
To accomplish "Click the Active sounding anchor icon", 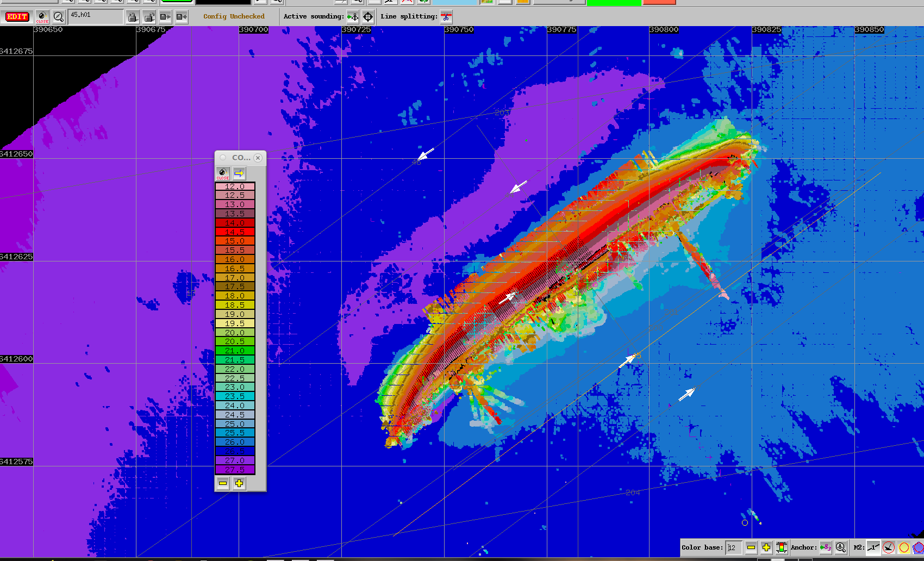I will coord(353,17).
